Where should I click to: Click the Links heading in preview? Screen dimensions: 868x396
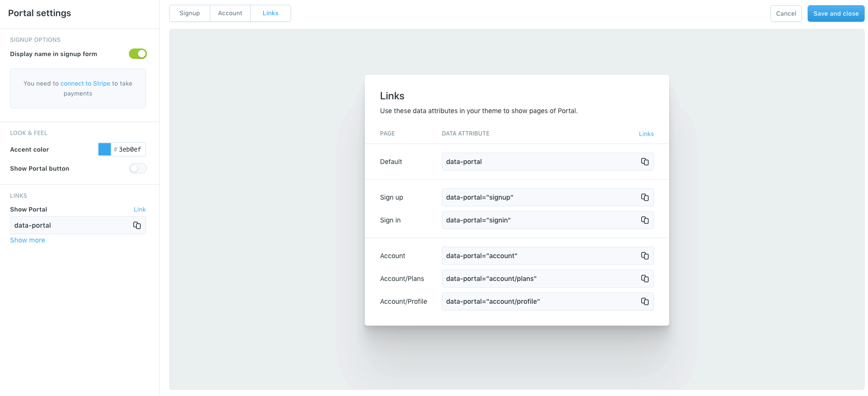tap(392, 96)
